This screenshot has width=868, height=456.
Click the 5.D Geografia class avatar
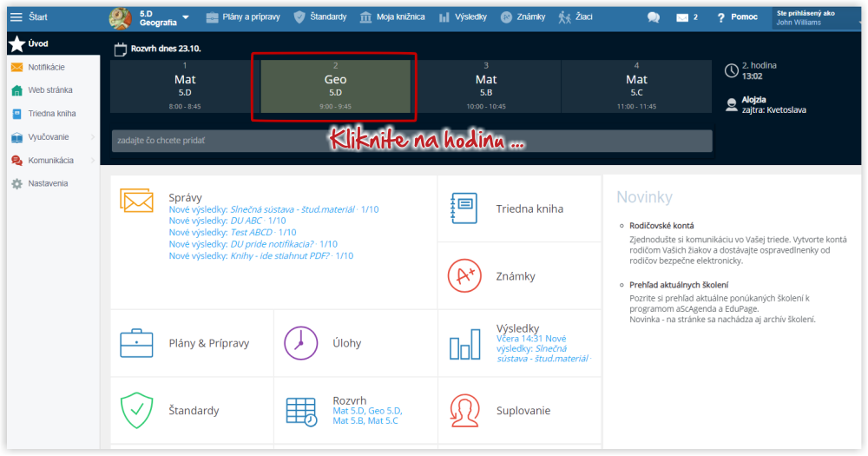[120, 18]
